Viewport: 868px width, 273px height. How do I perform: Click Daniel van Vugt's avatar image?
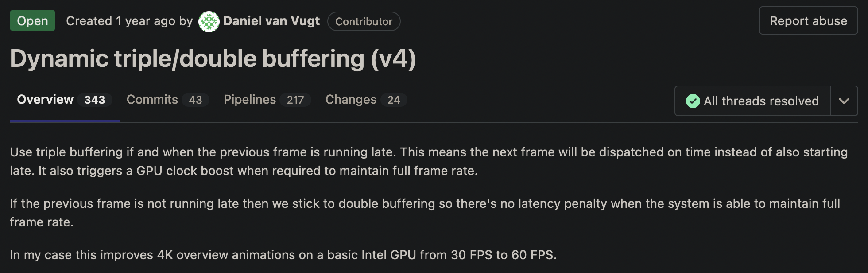(209, 22)
